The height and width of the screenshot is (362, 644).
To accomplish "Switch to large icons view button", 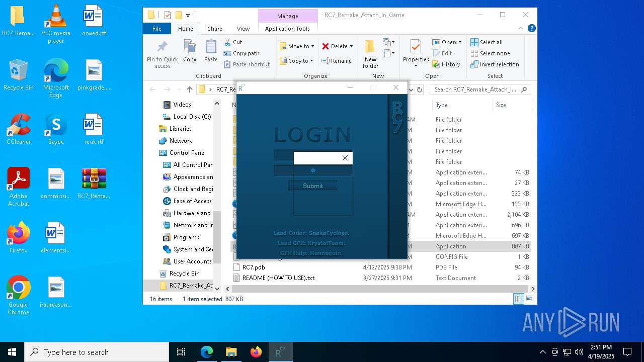I will click(529, 299).
